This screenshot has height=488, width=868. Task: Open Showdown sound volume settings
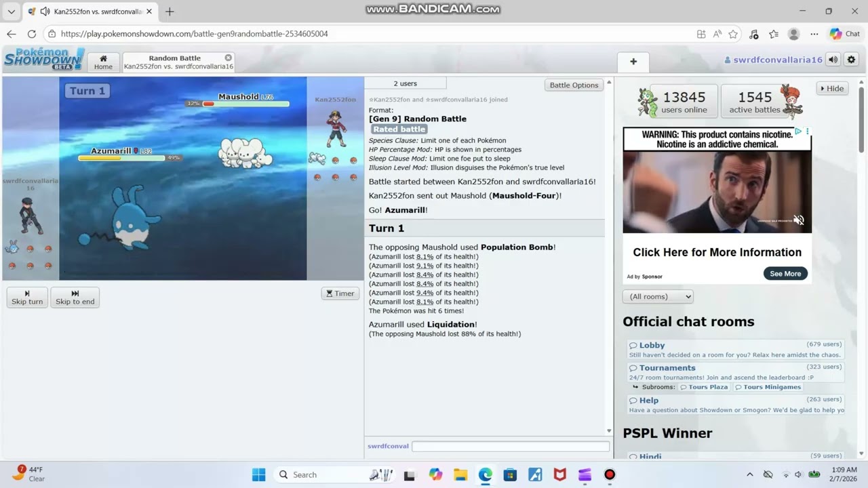833,60
